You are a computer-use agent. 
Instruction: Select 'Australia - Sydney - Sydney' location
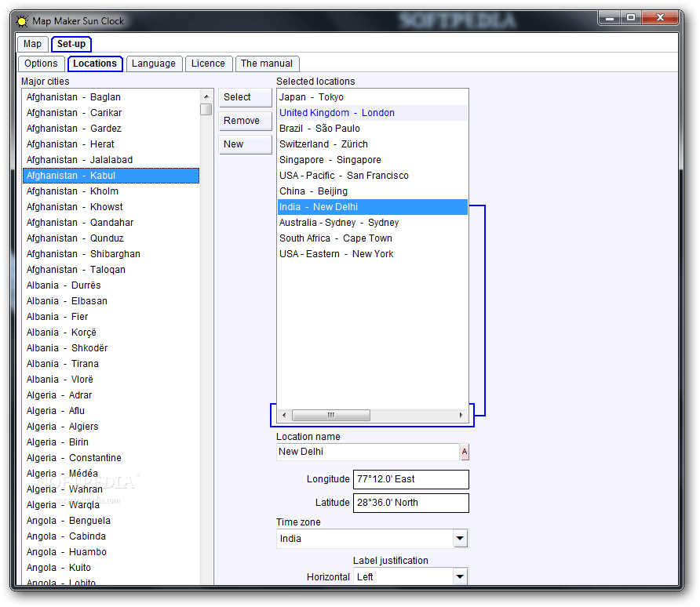point(373,223)
